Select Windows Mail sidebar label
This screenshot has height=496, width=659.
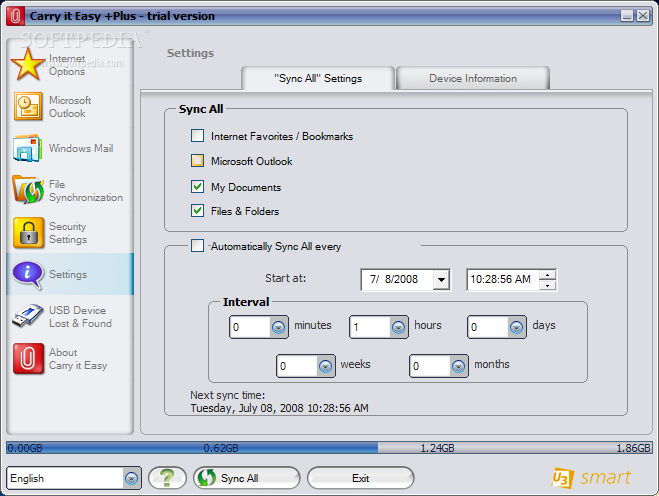click(x=81, y=148)
